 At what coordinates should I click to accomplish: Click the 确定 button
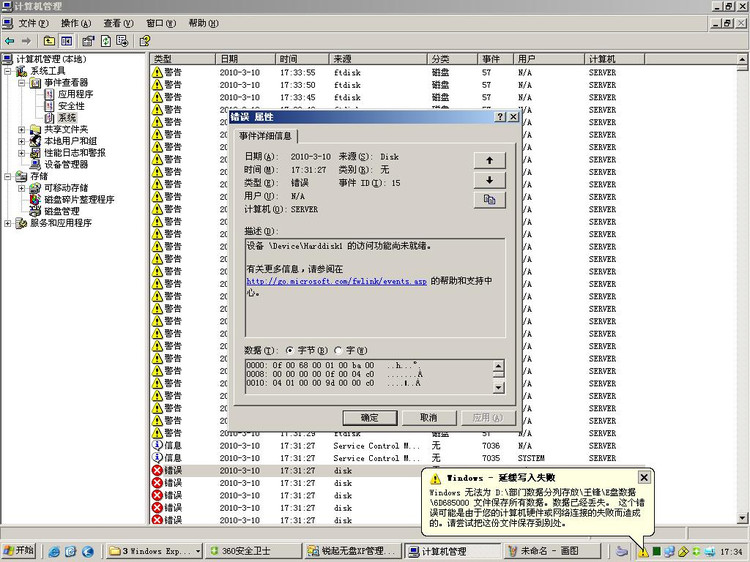coord(369,418)
